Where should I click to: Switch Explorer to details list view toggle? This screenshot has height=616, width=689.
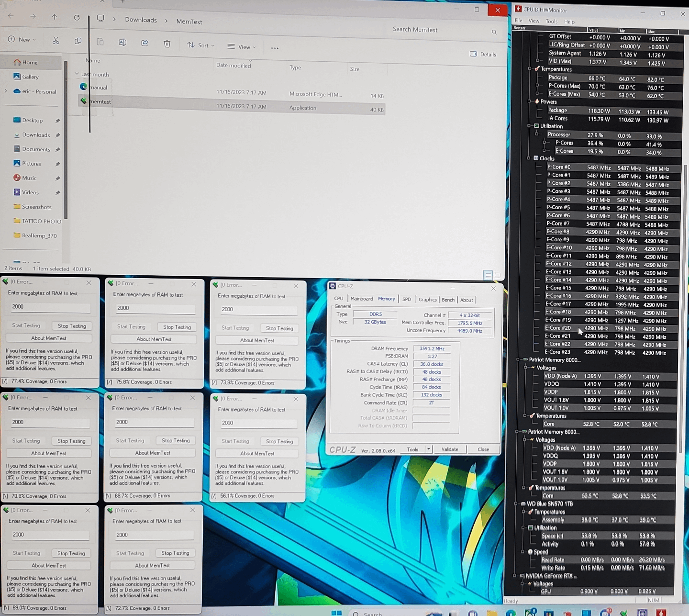[x=488, y=275]
